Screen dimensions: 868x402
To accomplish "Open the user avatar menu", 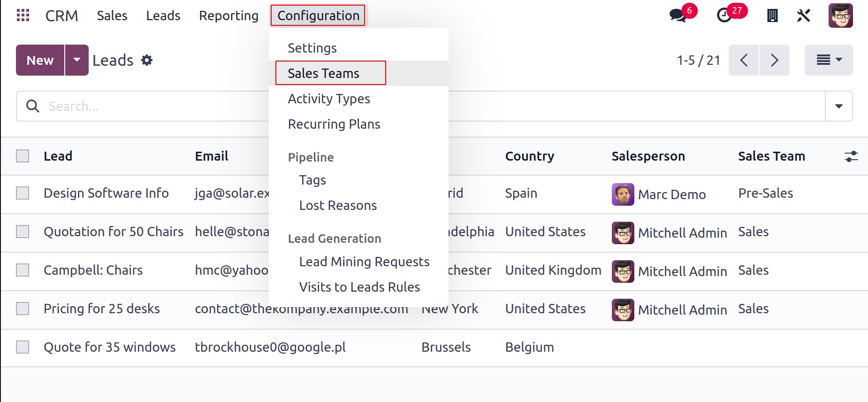I will click(840, 15).
